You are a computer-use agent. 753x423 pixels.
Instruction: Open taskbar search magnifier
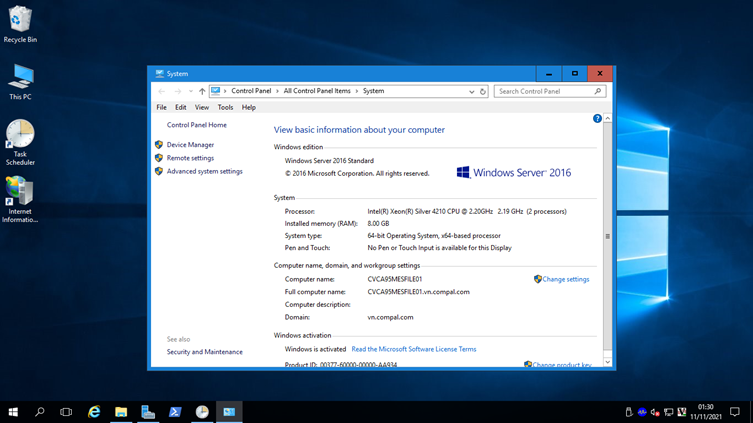point(39,412)
